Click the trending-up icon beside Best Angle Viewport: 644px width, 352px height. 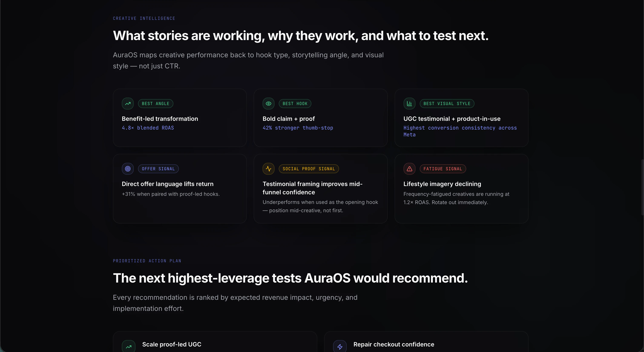pos(128,104)
